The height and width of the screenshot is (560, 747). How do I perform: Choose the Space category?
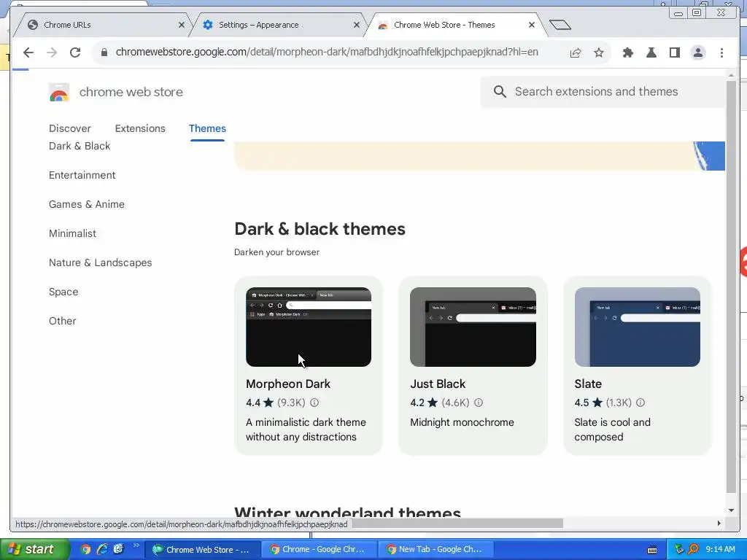click(x=63, y=292)
